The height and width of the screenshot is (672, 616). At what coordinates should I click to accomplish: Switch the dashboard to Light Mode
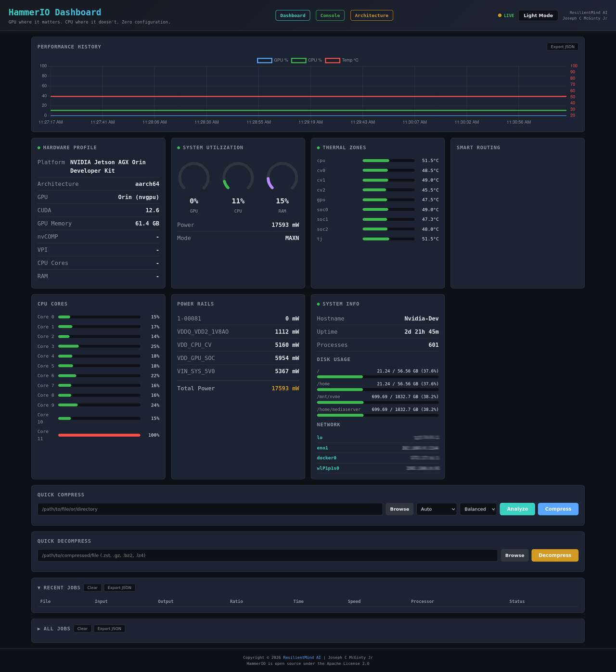[x=538, y=15]
